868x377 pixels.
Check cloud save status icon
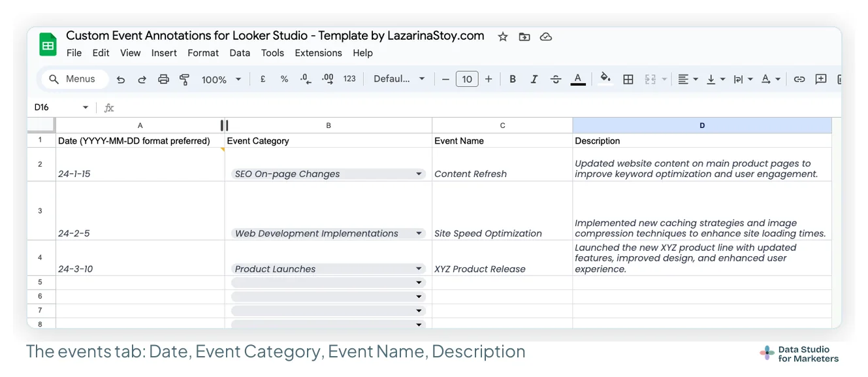[x=546, y=37]
